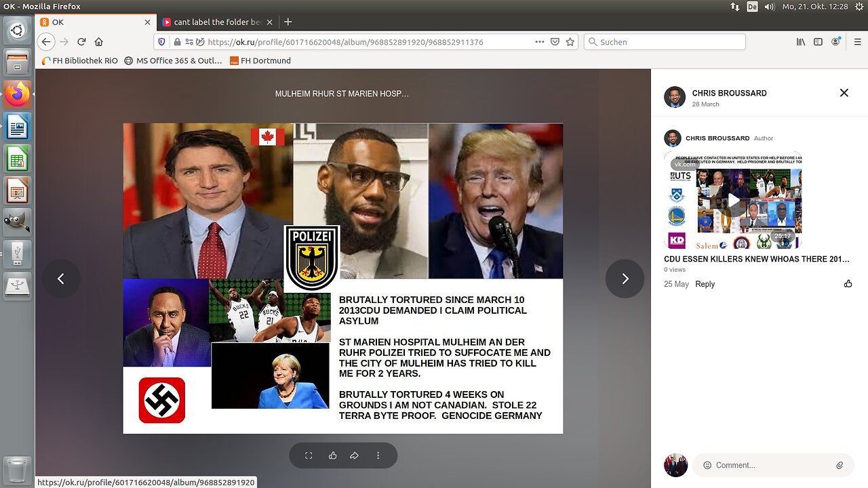Open LibreOffice Calc in dock
This screenshot has width=868, height=488.
click(x=17, y=159)
